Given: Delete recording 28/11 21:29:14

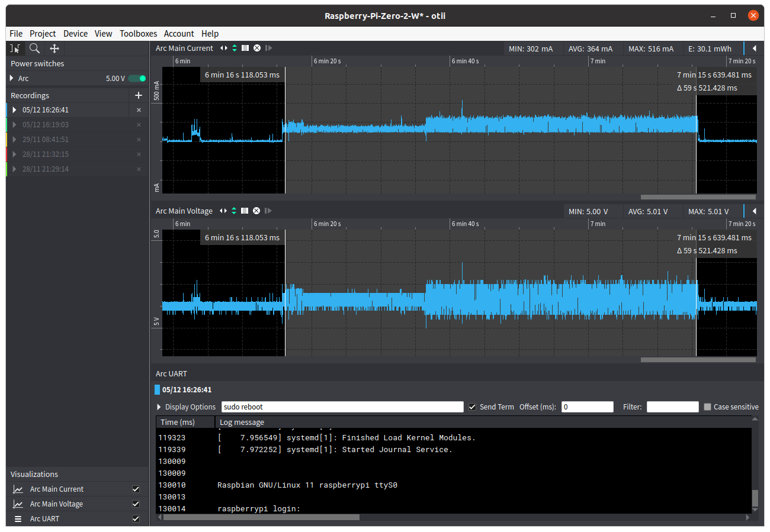Looking at the screenshot, I should click(x=139, y=169).
